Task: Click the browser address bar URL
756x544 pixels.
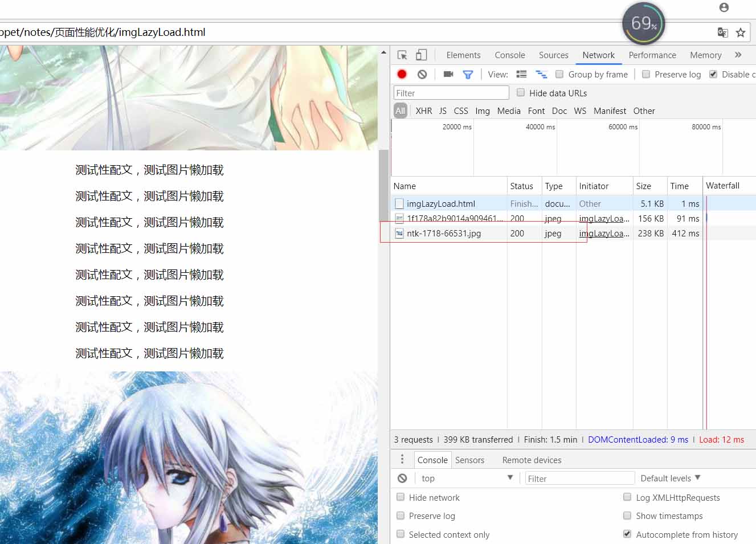Action: point(103,32)
